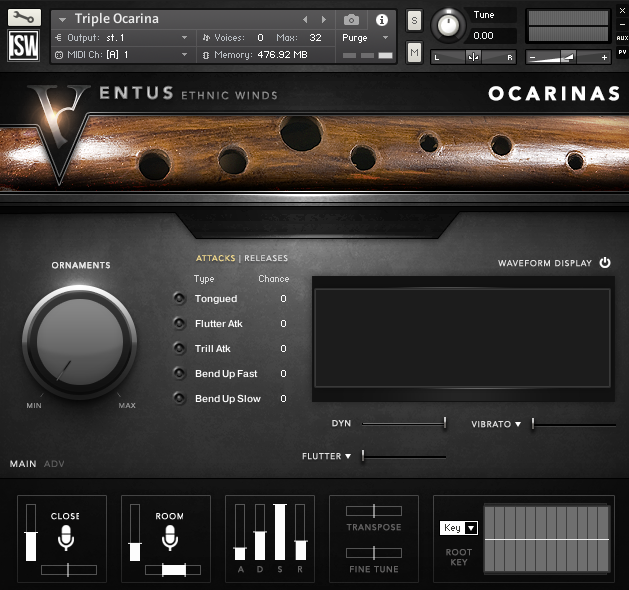
Task: Minimize the instrument with minus icon
Action: (x=622, y=24)
